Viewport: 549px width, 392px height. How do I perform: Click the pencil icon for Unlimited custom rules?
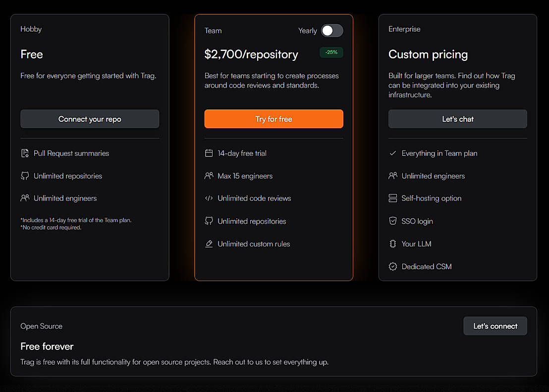pos(209,244)
